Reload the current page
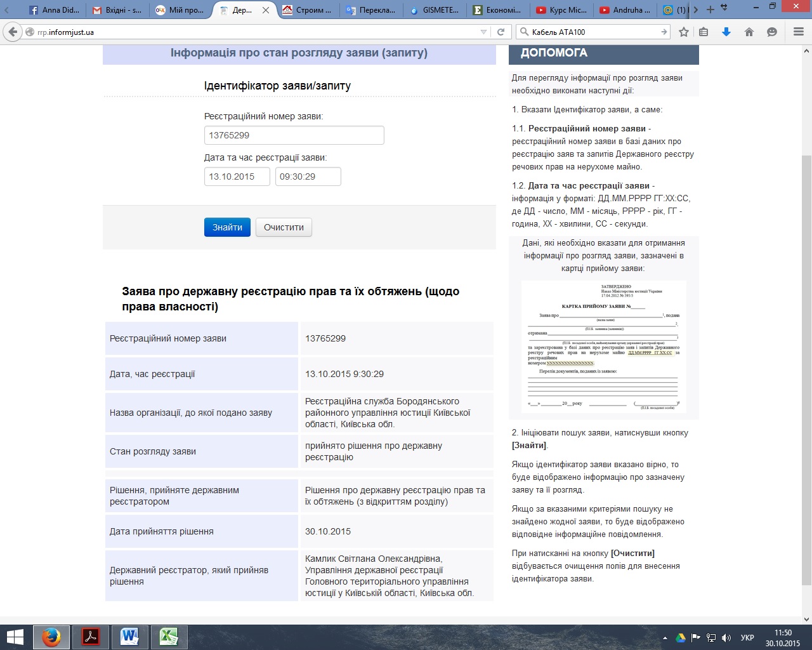The width and height of the screenshot is (812, 650). 501,32
